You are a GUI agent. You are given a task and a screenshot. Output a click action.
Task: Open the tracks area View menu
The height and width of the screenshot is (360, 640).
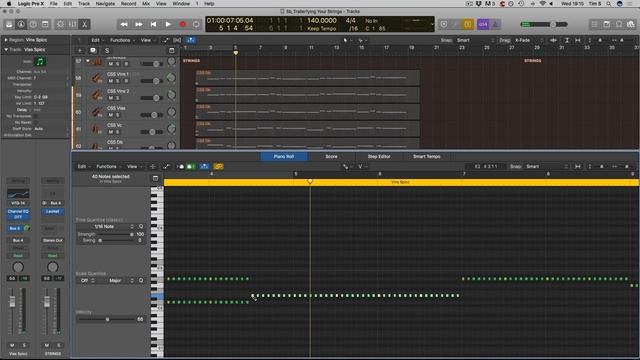point(147,40)
